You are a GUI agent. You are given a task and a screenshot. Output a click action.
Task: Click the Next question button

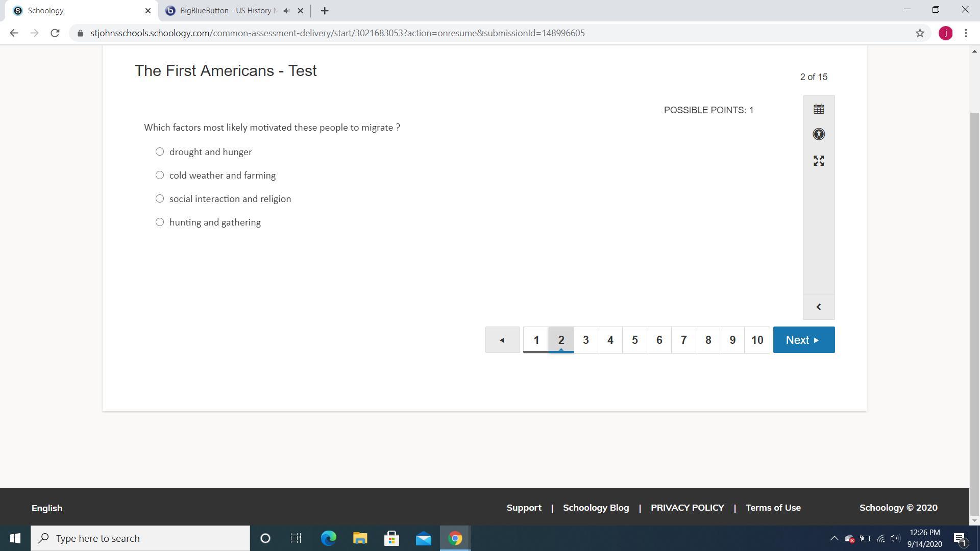pos(803,340)
